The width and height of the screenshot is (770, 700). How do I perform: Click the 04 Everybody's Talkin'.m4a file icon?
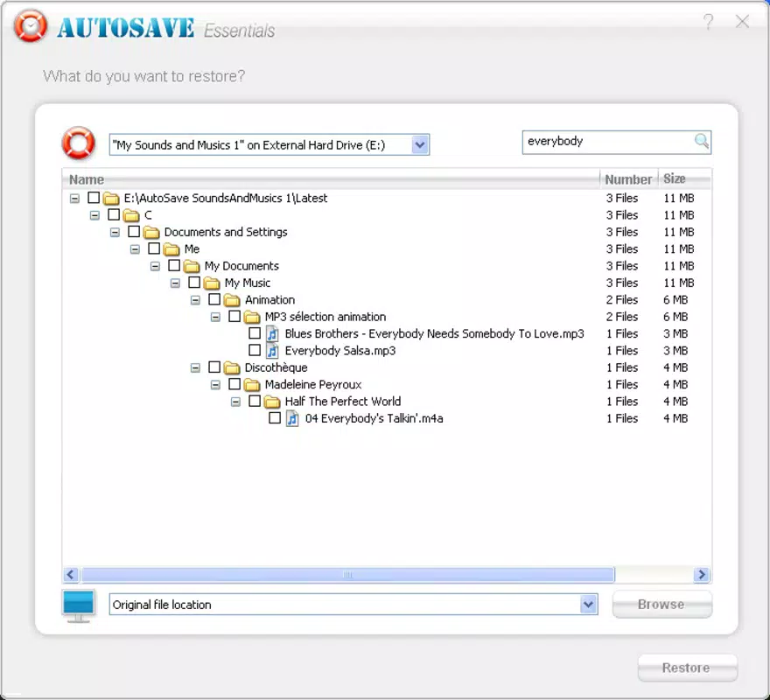pyautogui.click(x=292, y=418)
